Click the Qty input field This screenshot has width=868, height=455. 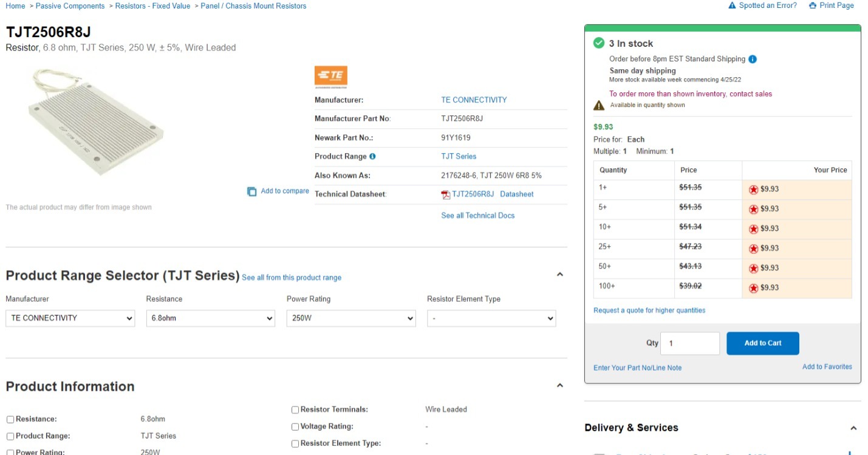click(689, 343)
